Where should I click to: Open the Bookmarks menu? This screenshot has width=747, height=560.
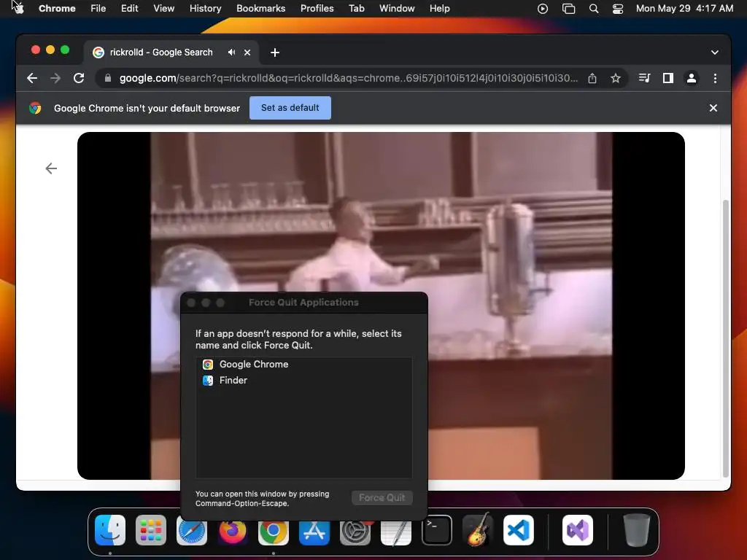260,8
